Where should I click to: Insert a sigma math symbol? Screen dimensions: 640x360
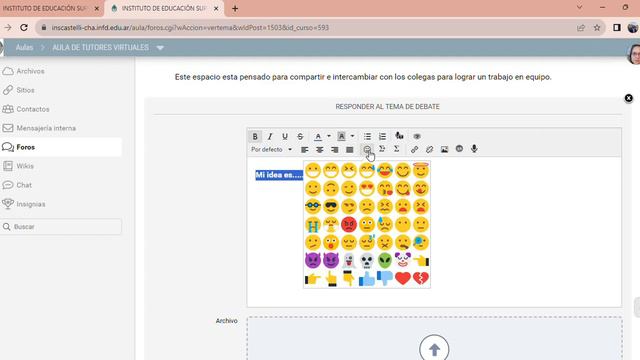396,149
